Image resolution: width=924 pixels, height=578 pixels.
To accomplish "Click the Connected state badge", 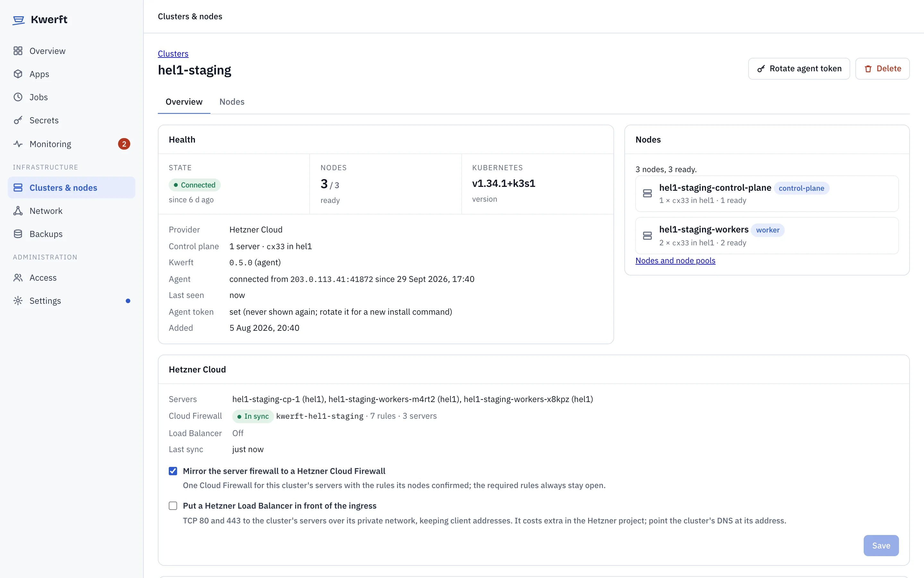I will click(x=195, y=185).
